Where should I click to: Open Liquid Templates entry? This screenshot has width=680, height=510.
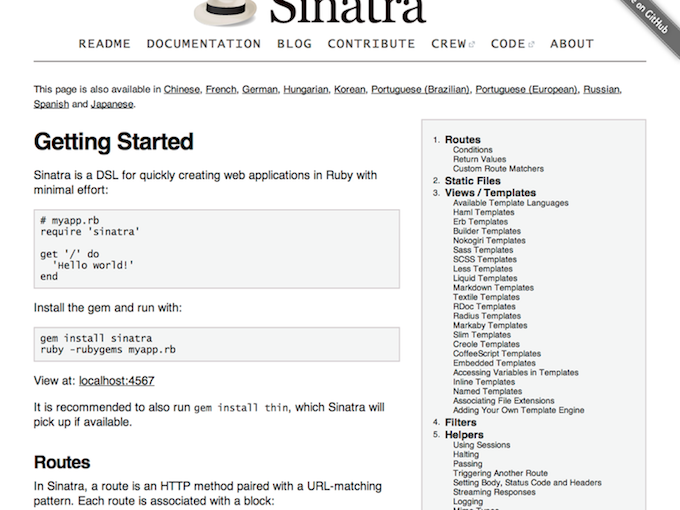click(485, 278)
